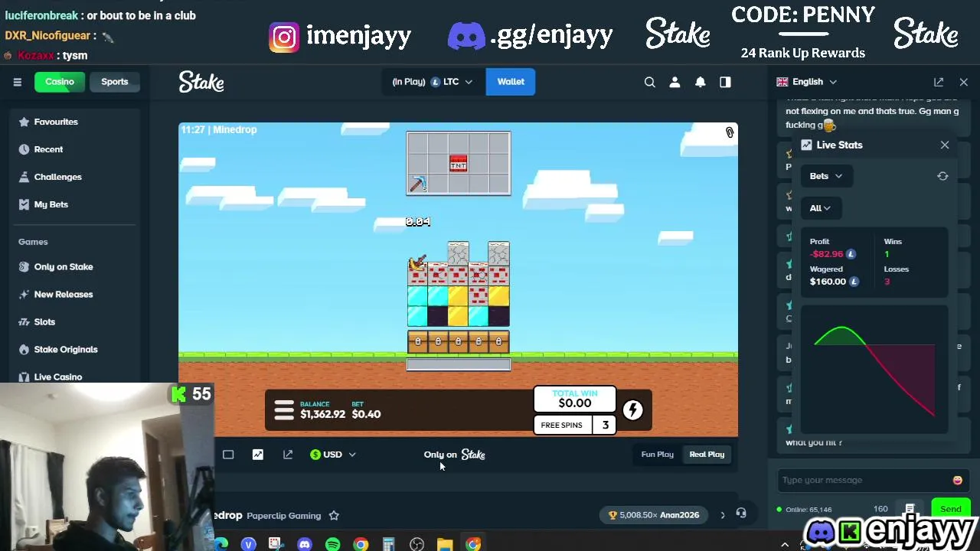980x551 pixels.
Task: Open the emoji picker in chat
Action: click(957, 480)
